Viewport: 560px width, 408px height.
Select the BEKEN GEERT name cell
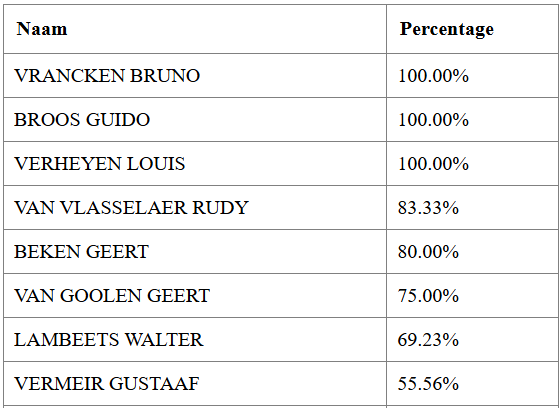click(x=195, y=252)
